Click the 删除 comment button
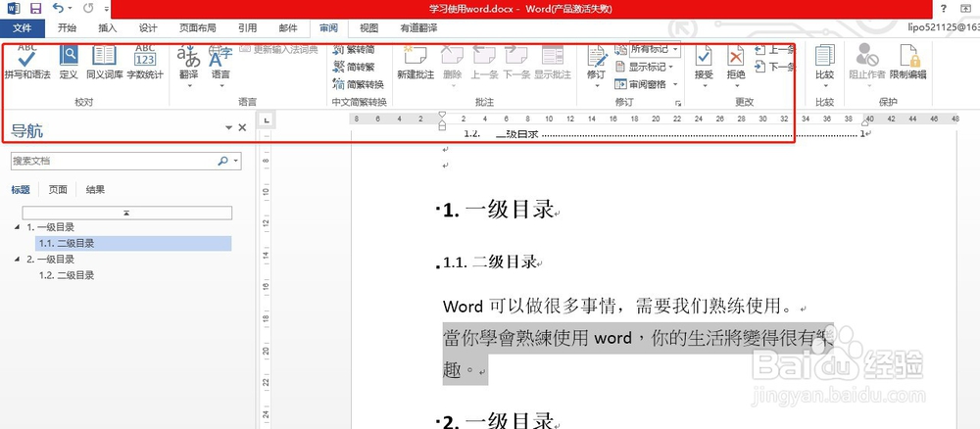The image size is (980, 429). tap(452, 66)
